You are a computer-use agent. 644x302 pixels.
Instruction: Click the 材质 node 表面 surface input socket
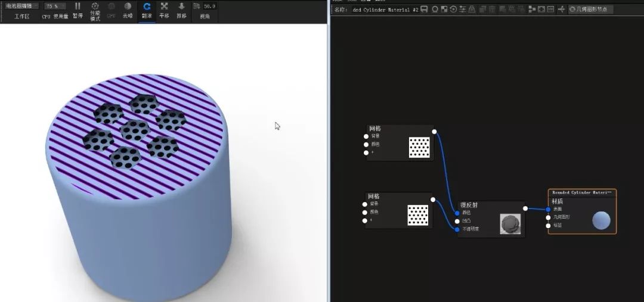click(x=548, y=209)
